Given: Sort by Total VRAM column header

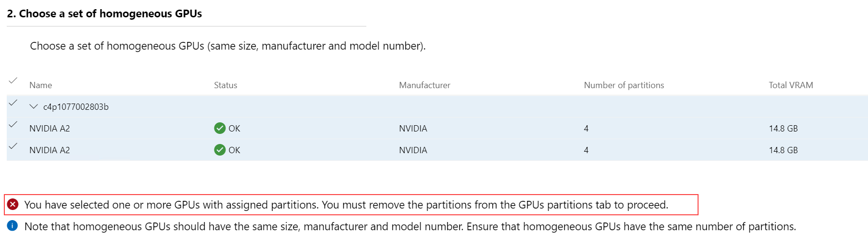Looking at the screenshot, I should click(790, 85).
